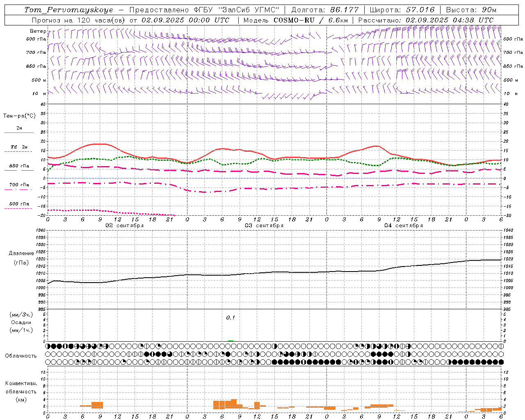Click 1040 on the left pressure axis
The height and width of the screenshot is (420, 525).
pyautogui.click(x=40, y=230)
